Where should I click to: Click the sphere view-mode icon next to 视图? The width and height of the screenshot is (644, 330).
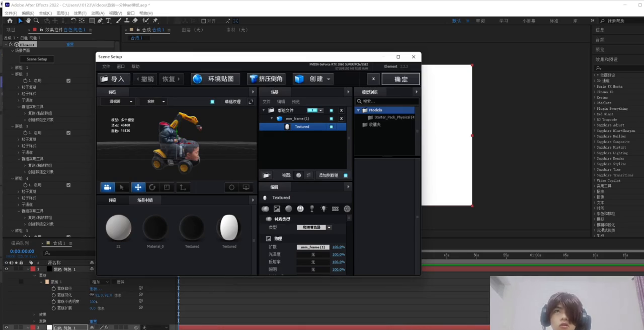tap(298, 175)
